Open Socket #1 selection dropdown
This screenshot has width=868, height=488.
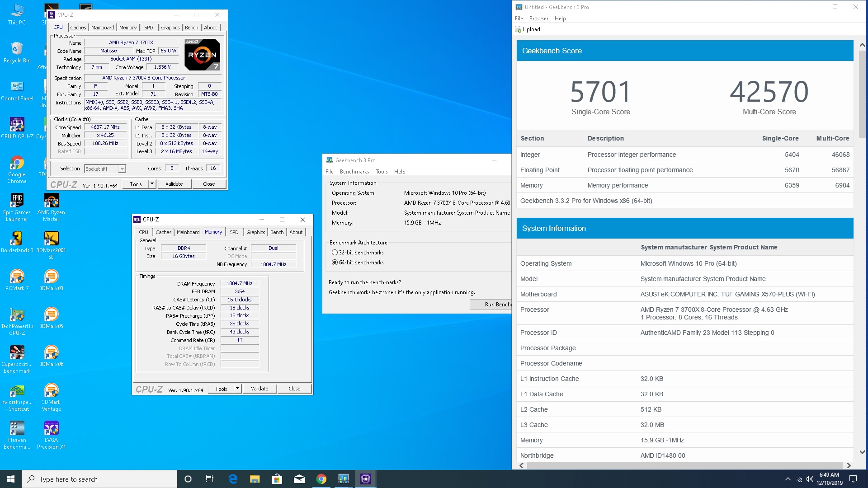point(105,169)
